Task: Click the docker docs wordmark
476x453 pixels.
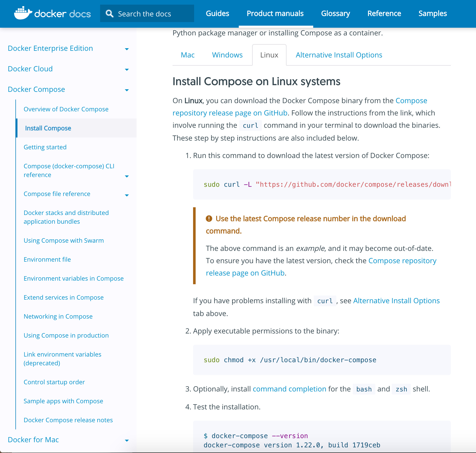Action: 62,14
